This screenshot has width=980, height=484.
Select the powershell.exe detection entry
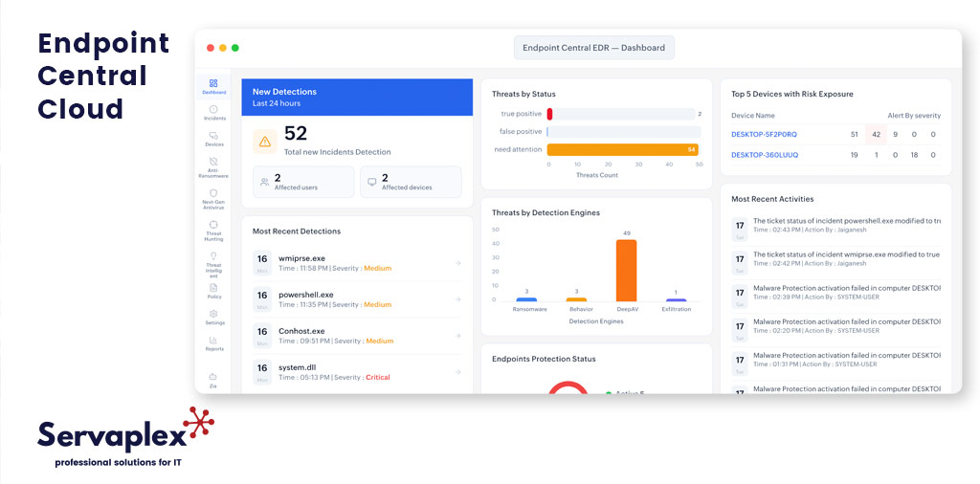tap(357, 299)
